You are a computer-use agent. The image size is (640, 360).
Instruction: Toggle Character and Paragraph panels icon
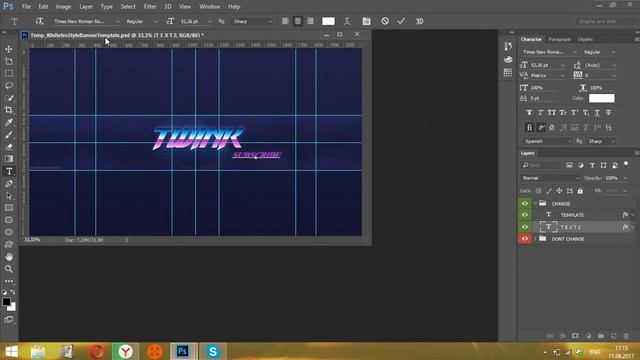(366, 21)
